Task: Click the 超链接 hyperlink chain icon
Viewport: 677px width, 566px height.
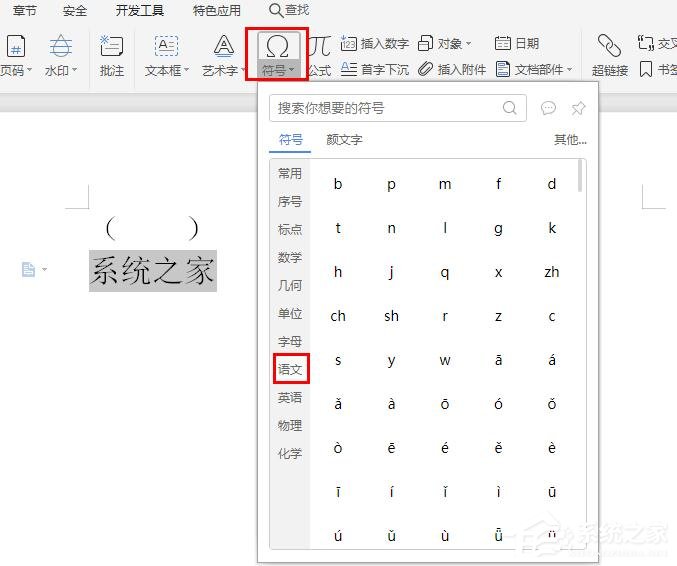Action: coord(609,46)
